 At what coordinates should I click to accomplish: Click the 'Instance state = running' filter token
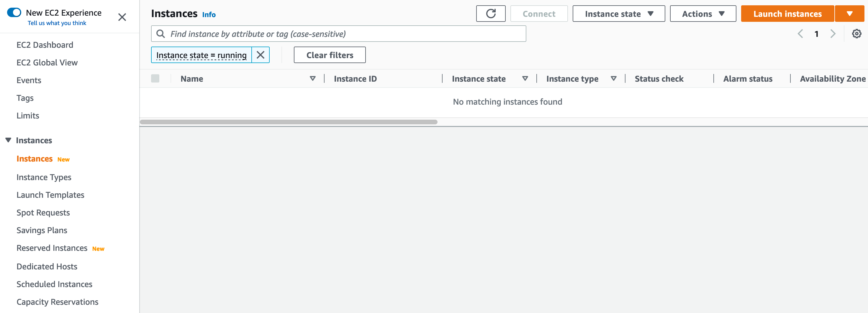[201, 55]
